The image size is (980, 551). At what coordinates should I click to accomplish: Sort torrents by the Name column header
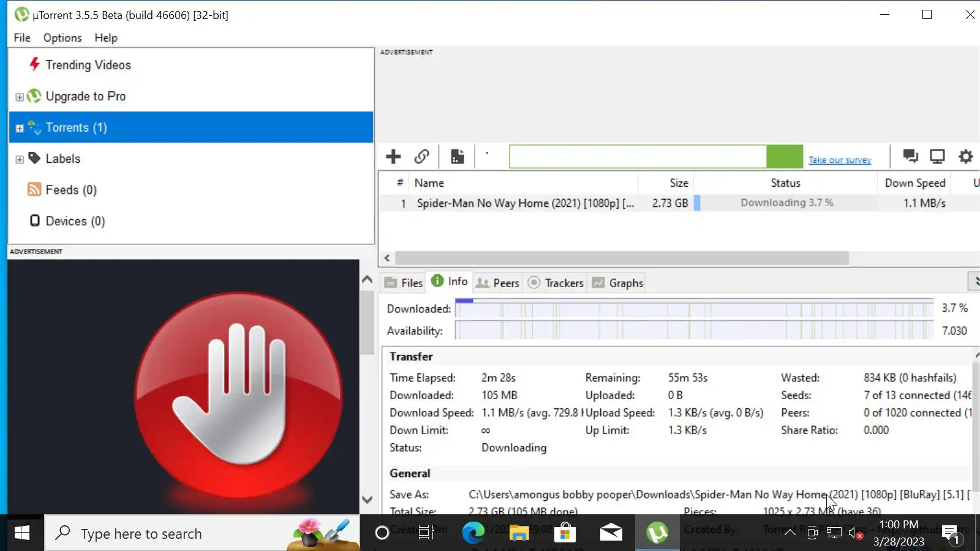pos(524,183)
